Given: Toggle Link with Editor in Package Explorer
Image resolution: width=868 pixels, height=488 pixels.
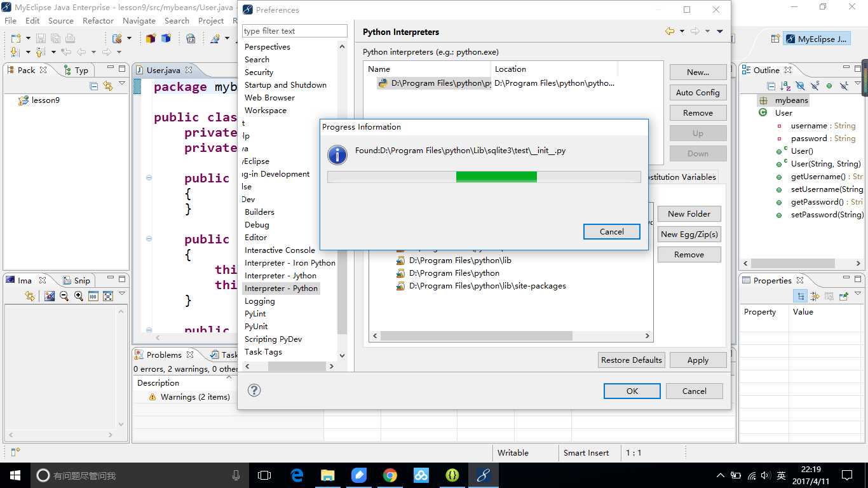Looking at the screenshot, I should point(107,86).
